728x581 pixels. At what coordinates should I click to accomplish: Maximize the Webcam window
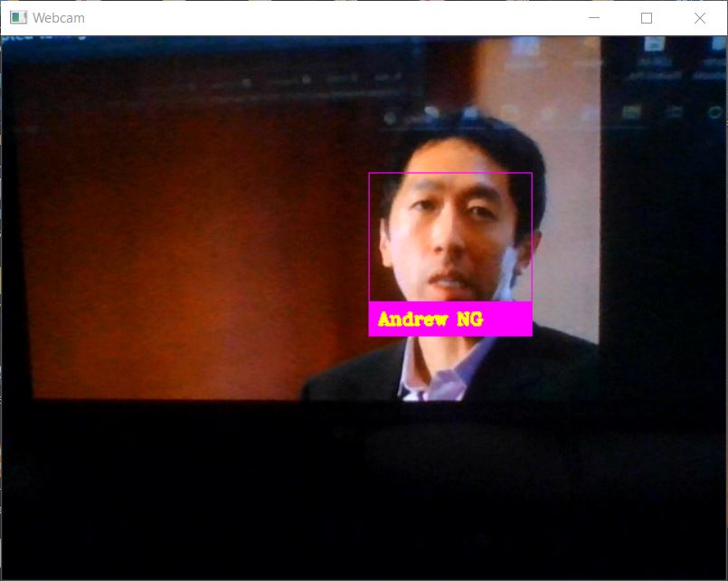[x=647, y=18]
